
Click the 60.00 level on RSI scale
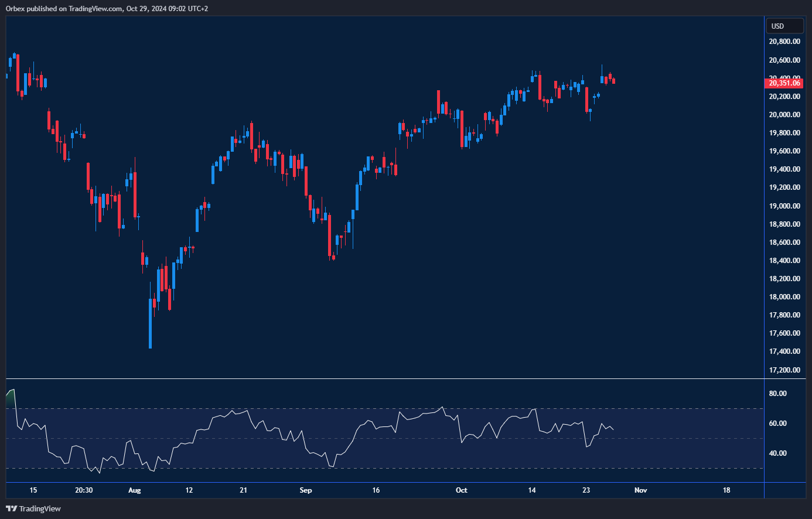click(777, 424)
